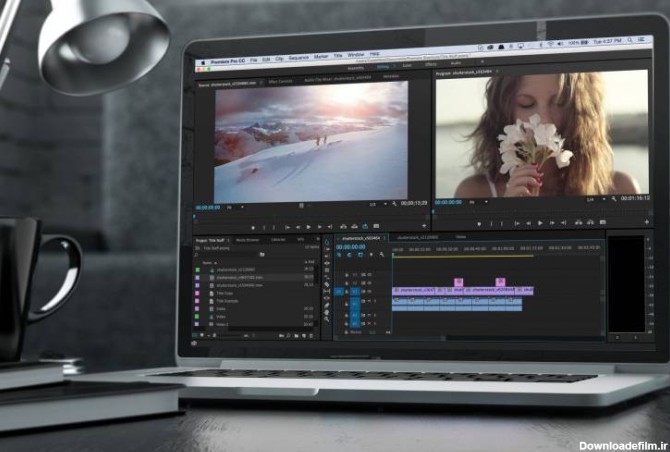The image size is (670, 452).
Task: Toggle the lock on the top video track
Action: tap(348, 273)
